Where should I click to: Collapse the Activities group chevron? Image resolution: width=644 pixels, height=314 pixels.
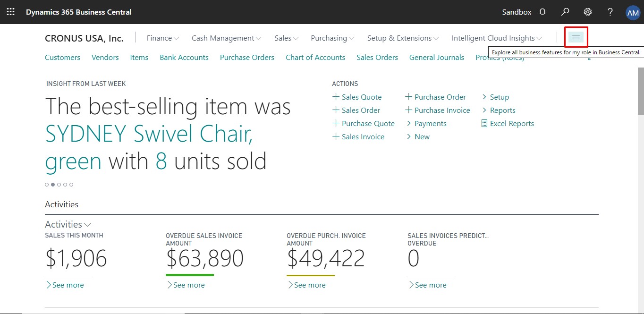(87, 225)
